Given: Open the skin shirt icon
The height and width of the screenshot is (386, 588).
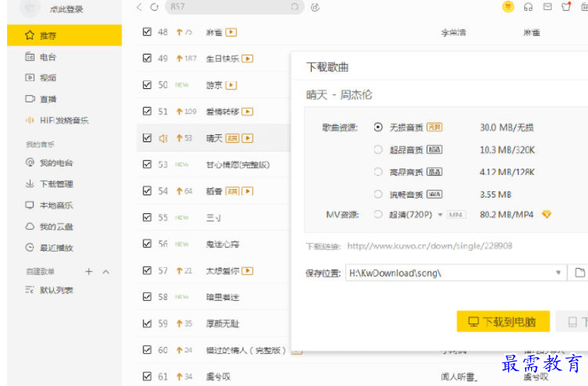Looking at the screenshot, I should [566, 6].
